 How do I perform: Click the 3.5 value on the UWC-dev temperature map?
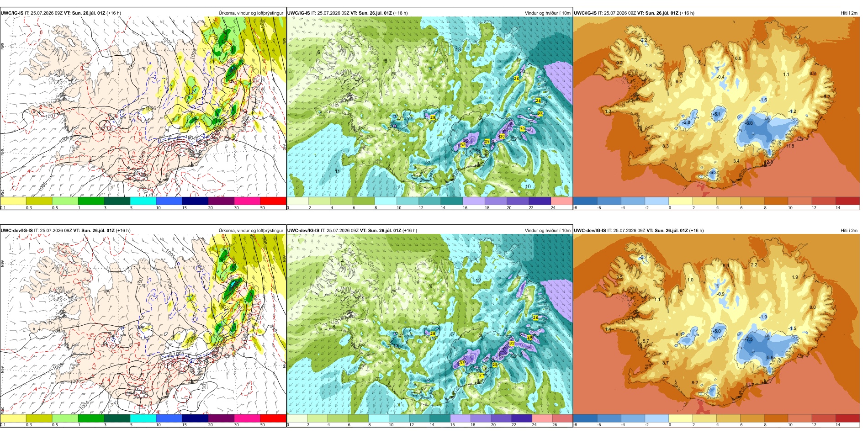pos(619,277)
